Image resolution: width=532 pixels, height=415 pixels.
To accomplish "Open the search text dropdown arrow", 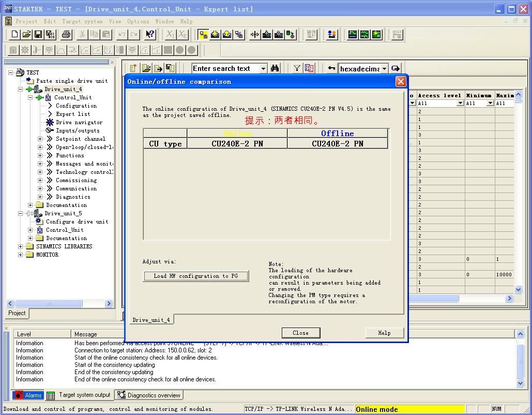I will coord(263,69).
